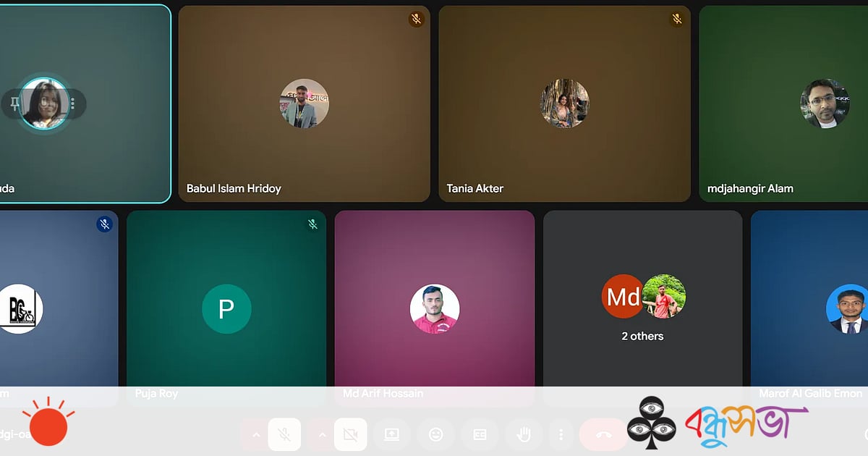This screenshot has width=868, height=456.
Task: Select the '2 others' participants tile
Action: pyautogui.click(x=642, y=304)
